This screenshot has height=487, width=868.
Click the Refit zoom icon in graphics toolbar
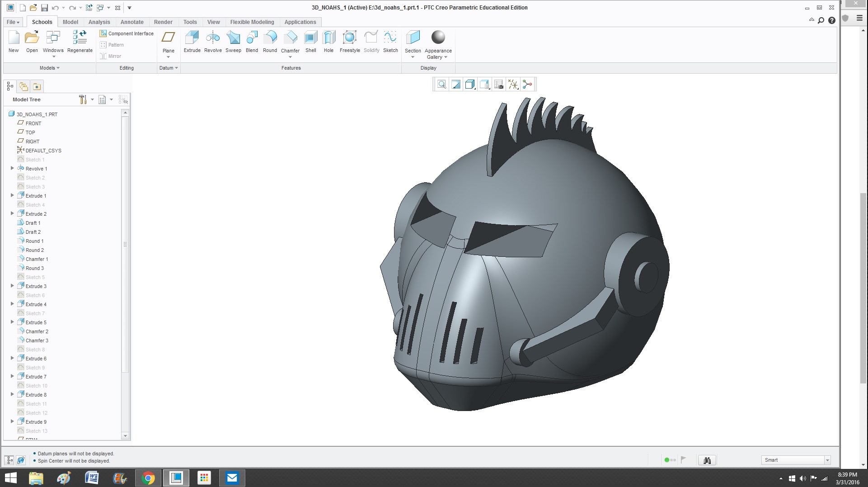point(441,85)
